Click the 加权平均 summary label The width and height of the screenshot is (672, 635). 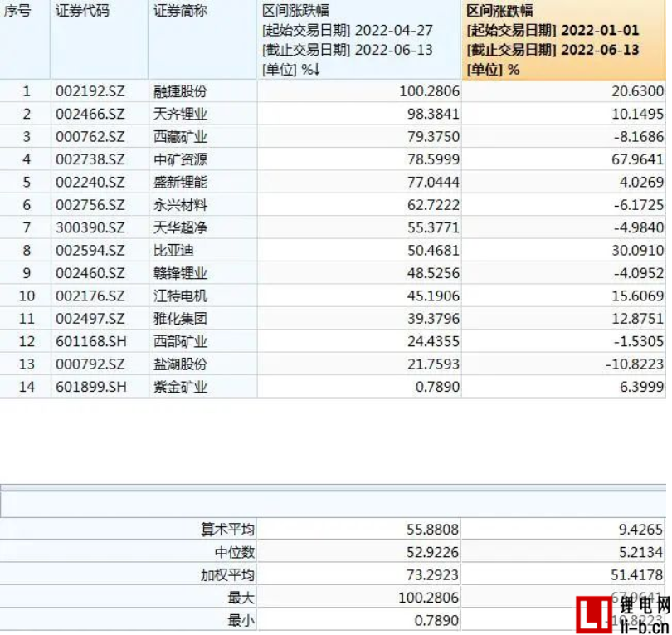click(227, 575)
